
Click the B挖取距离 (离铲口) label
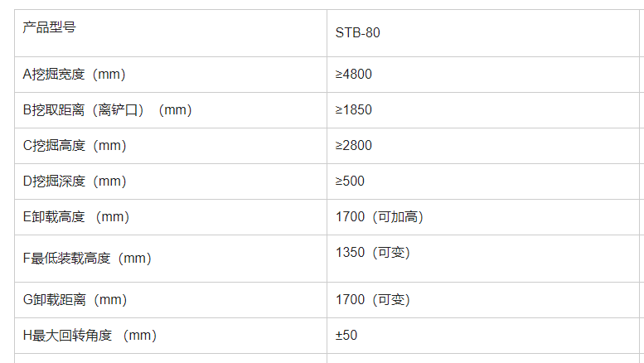click(x=107, y=110)
